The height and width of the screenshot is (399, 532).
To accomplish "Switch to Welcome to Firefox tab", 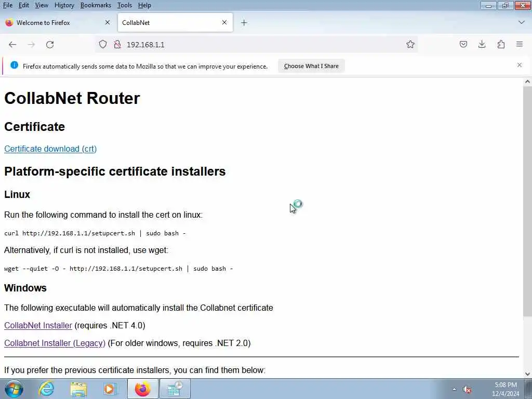I will [x=58, y=23].
